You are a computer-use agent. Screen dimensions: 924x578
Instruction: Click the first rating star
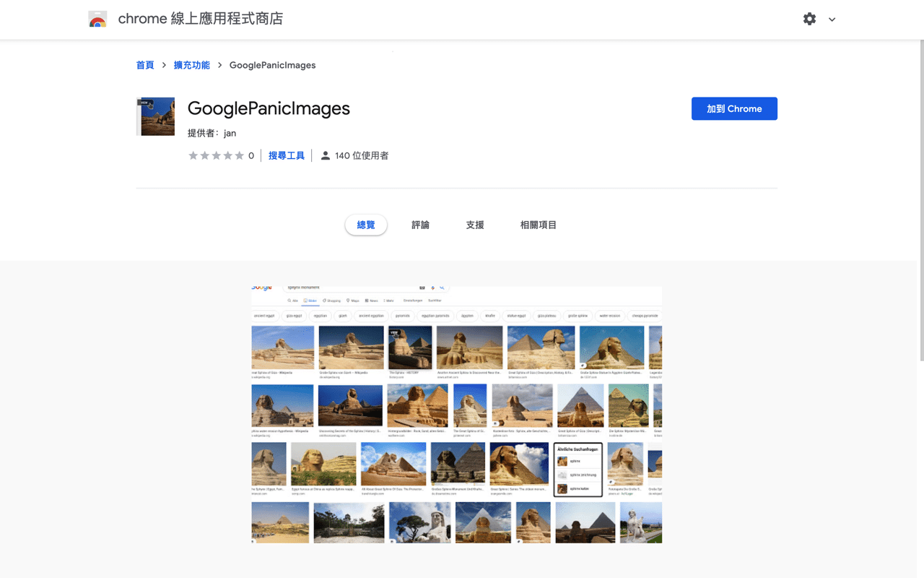point(193,155)
